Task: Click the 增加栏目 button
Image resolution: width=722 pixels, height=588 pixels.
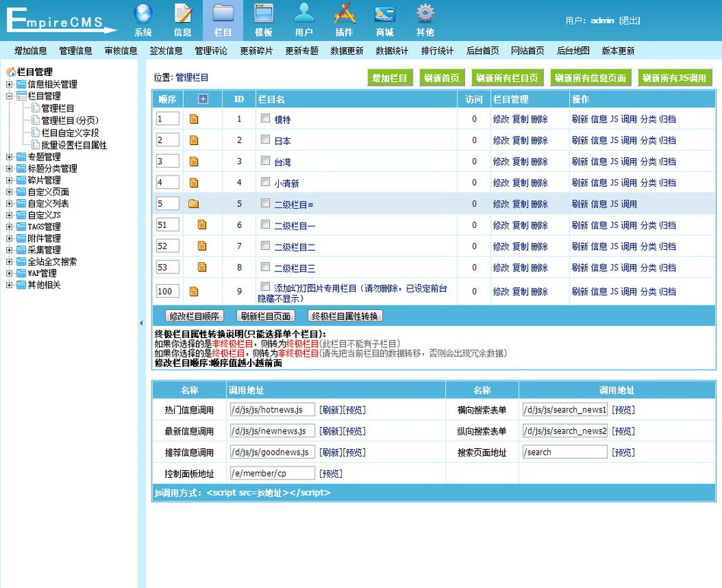Action: pyautogui.click(x=390, y=77)
